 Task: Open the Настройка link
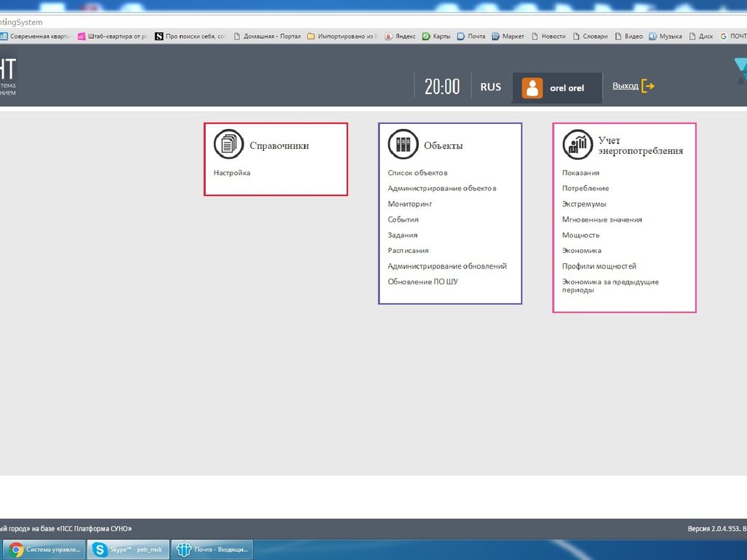232,173
